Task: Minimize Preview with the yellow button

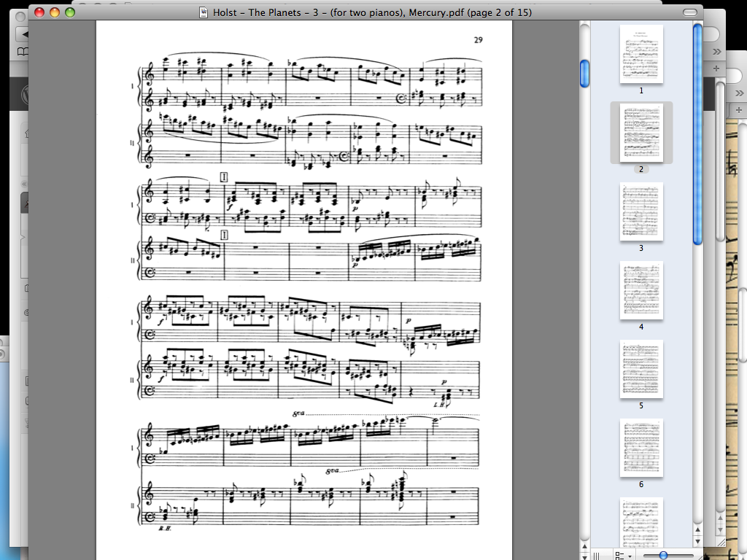Action: click(55, 12)
